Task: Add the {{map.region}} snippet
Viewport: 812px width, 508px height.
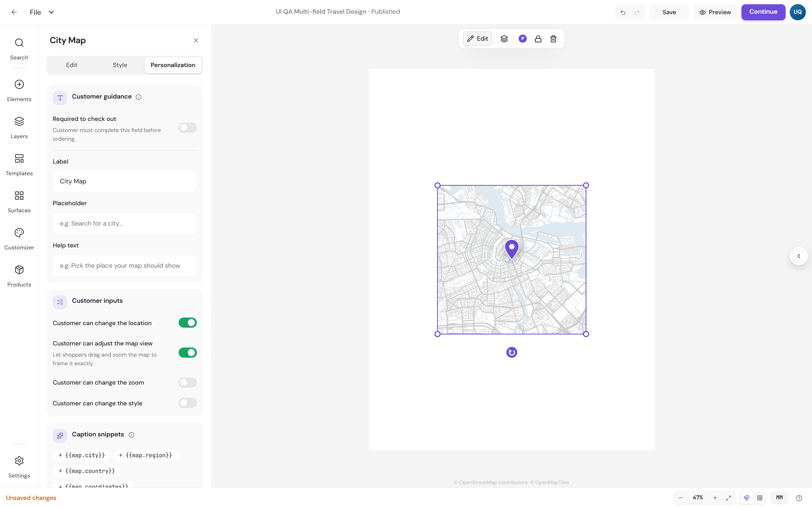Action: point(145,455)
